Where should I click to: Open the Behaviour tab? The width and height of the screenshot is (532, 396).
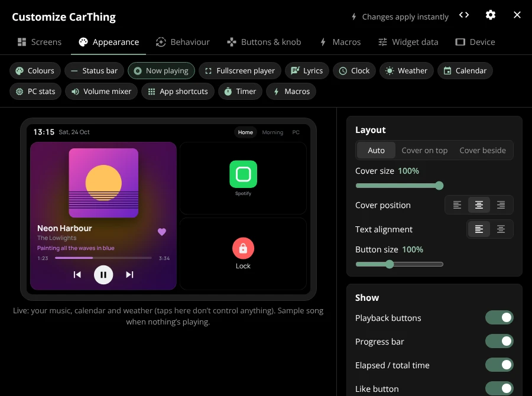183,42
